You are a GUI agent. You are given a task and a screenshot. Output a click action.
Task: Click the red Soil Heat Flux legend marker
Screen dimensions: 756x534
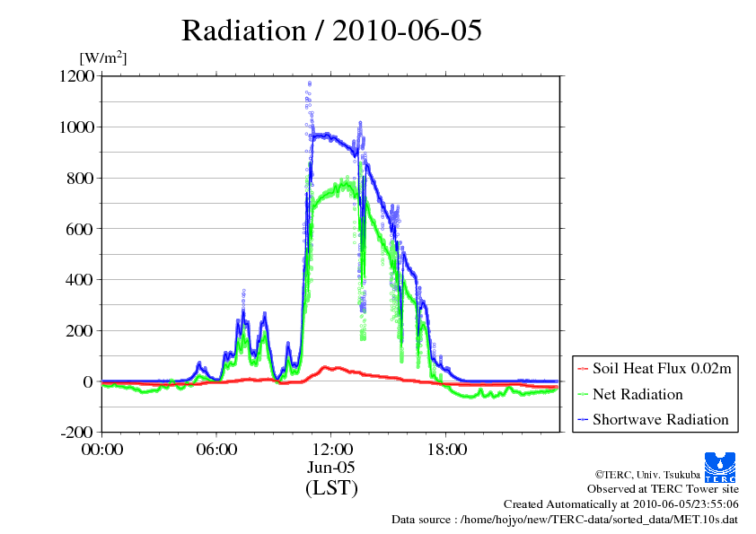(583, 369)
